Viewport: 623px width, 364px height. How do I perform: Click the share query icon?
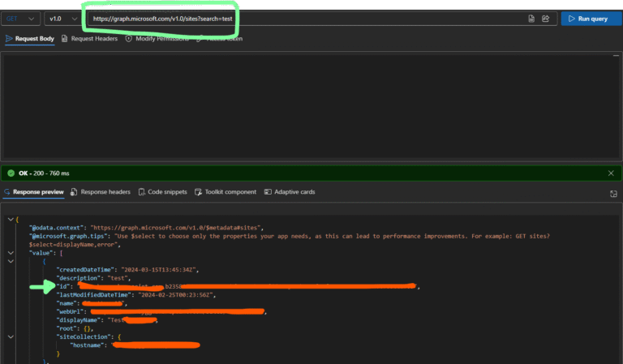click(x=545, y=19)
